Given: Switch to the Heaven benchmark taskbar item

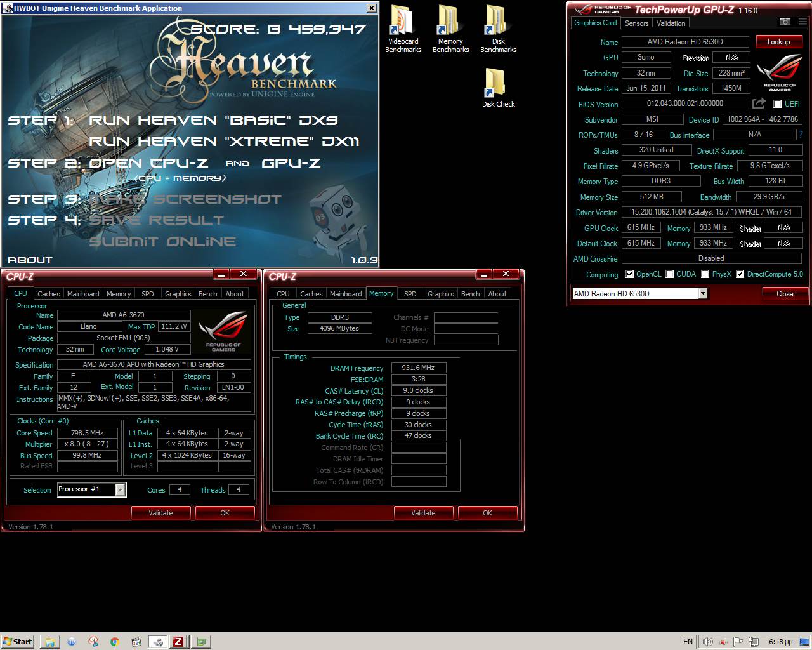Looking at the screenshot, I should click(x=159, y=642).
